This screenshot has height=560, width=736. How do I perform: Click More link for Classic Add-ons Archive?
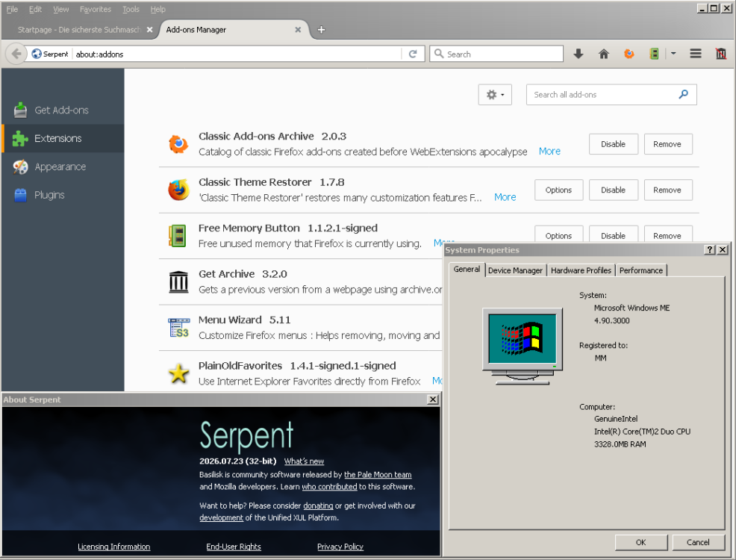549,151
